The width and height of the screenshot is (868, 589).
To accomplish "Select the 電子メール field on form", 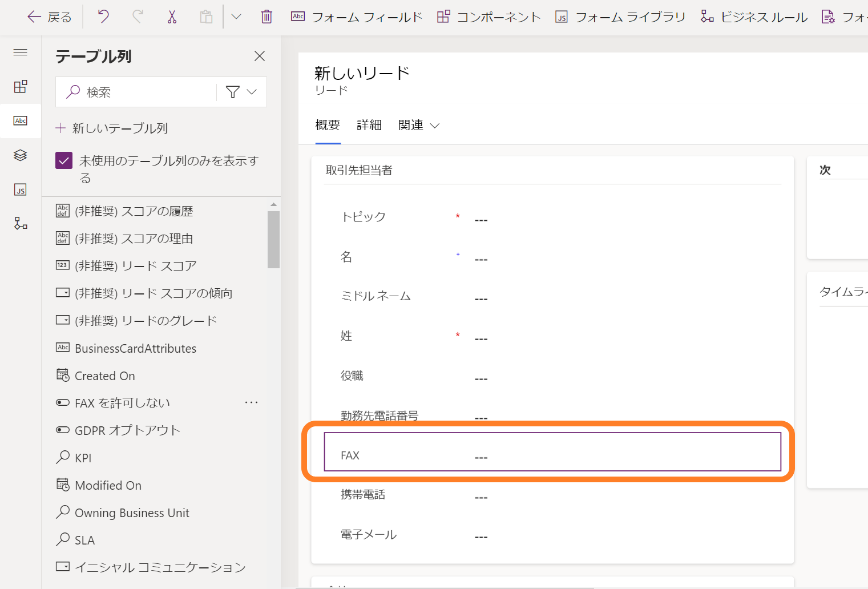I will (552, 535).
